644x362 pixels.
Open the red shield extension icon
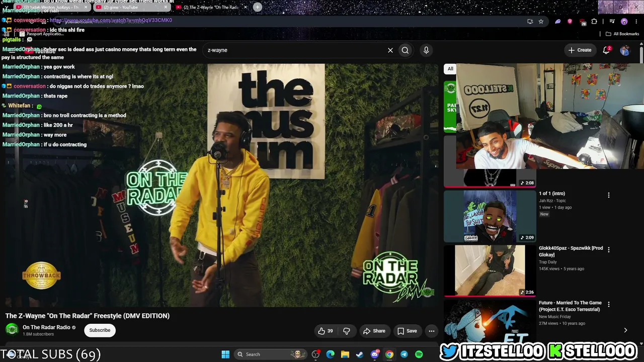pos(570,22)
